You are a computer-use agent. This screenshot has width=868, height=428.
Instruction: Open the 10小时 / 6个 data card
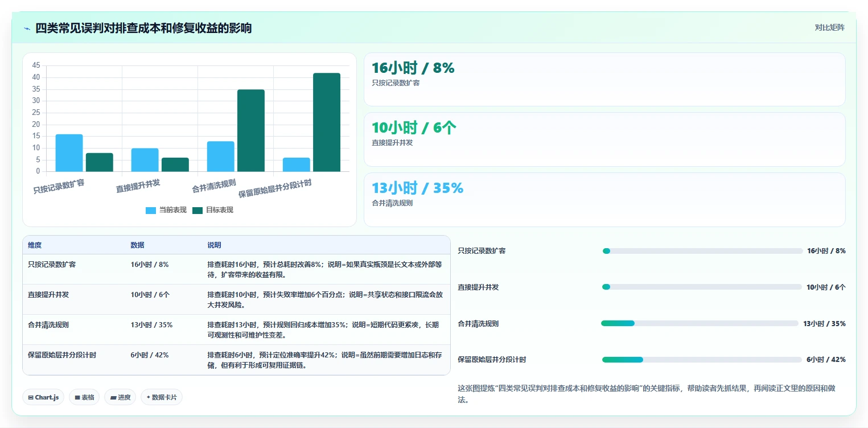[604, 139]
